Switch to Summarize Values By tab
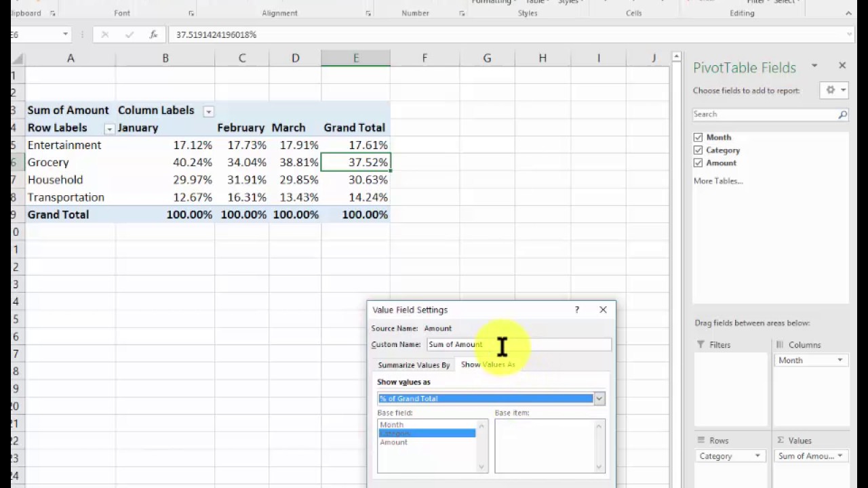868x488 pixels. pos(414,365)
